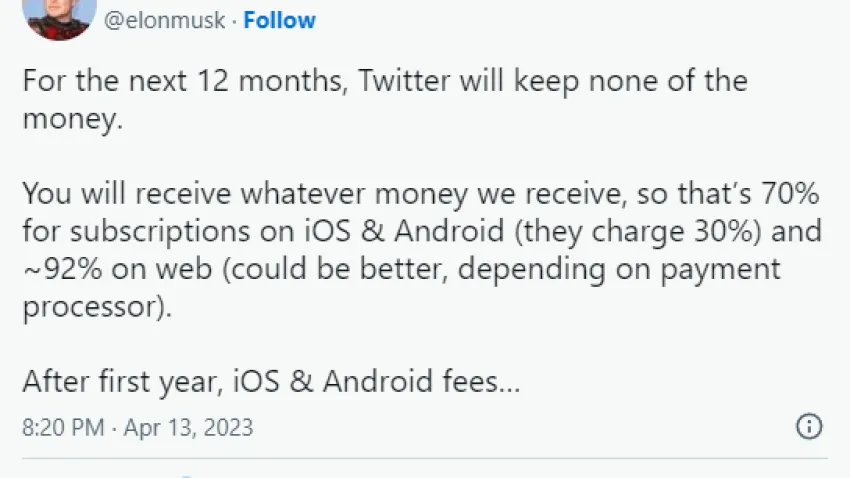Viewport: 850px width, 478px height.
Task: Click the "Apr 13, 2023" date text
Action: point(188,427)
